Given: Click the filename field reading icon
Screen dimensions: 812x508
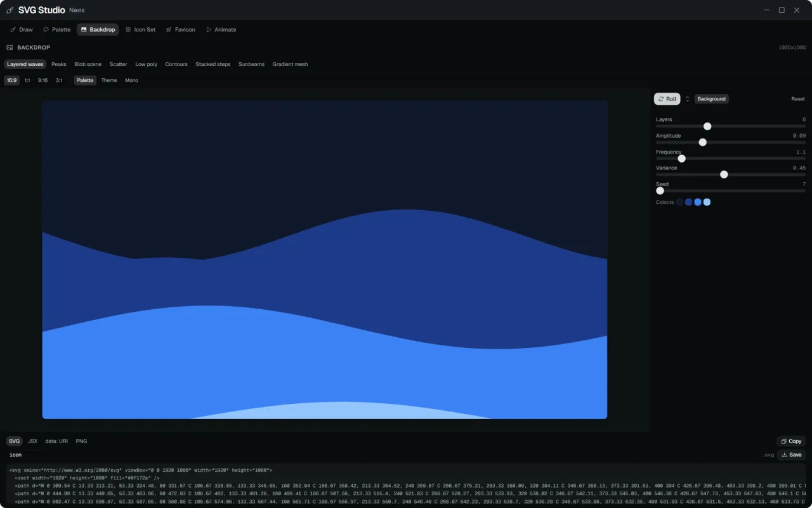Looking at the screenshot, I should pos(383,455).
